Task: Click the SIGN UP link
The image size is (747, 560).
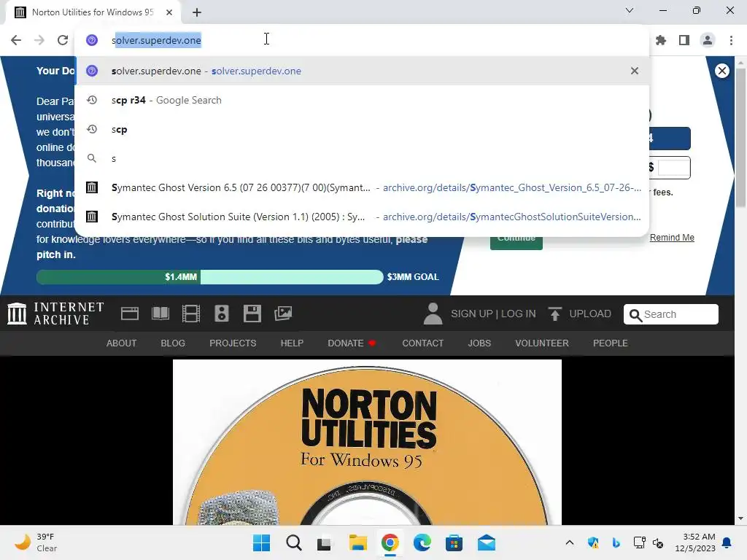Action: pos(472,314)
